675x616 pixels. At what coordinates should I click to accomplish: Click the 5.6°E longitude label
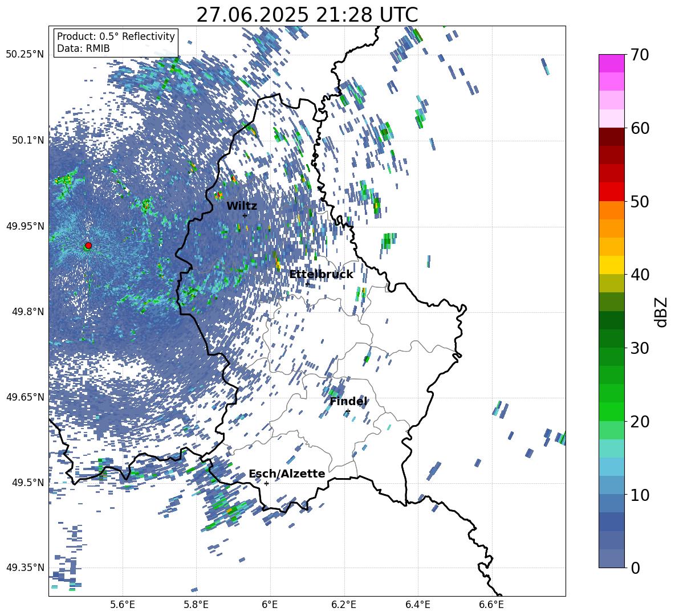pyautogui.click(x=123, y=605)
